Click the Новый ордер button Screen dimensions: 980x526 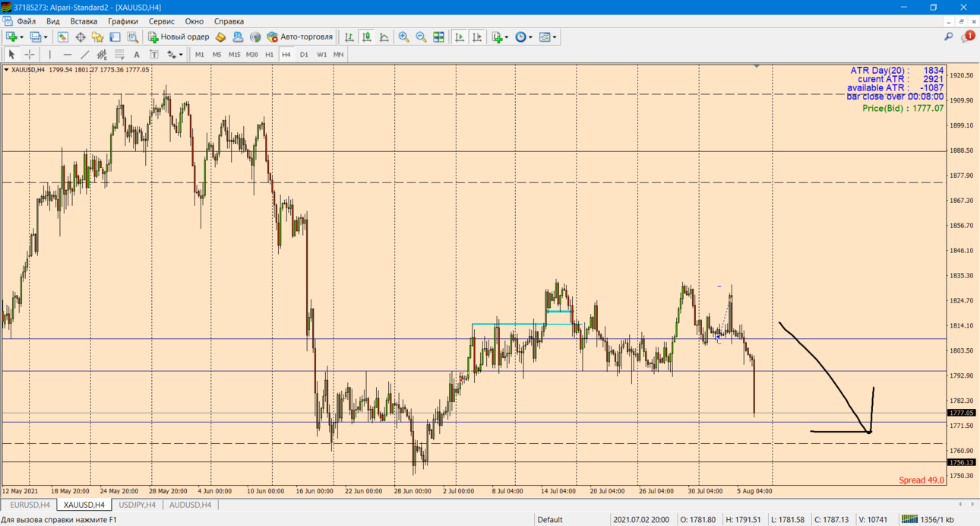179,36
